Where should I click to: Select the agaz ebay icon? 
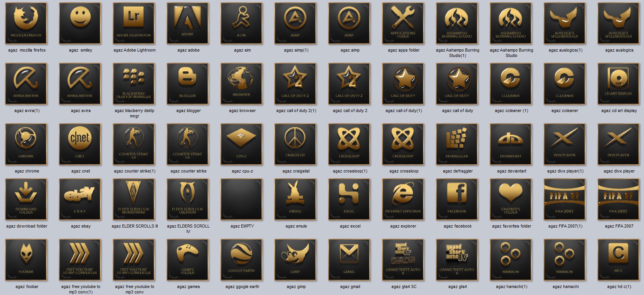point(80,199)
